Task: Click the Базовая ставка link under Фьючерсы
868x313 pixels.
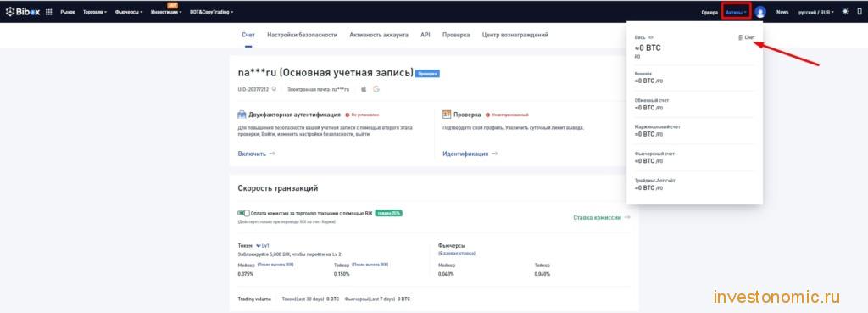Action: 456,253
